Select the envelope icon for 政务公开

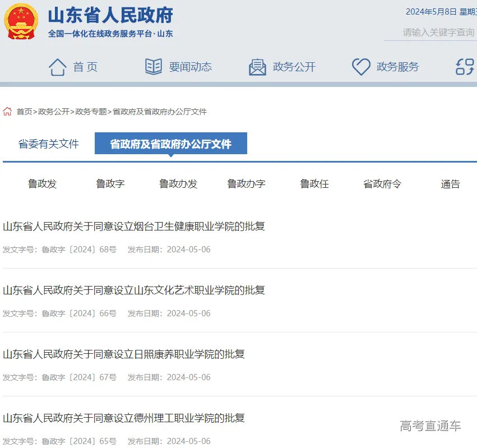point(257,66)
